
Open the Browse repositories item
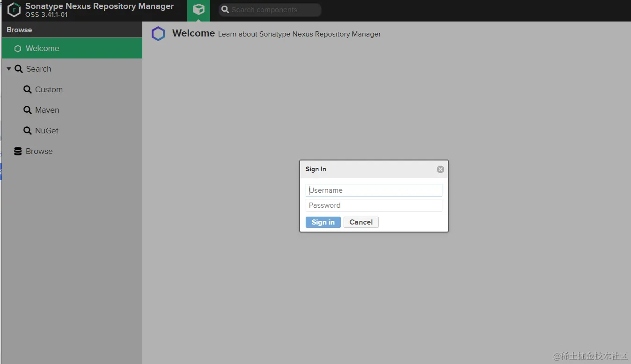72,151
